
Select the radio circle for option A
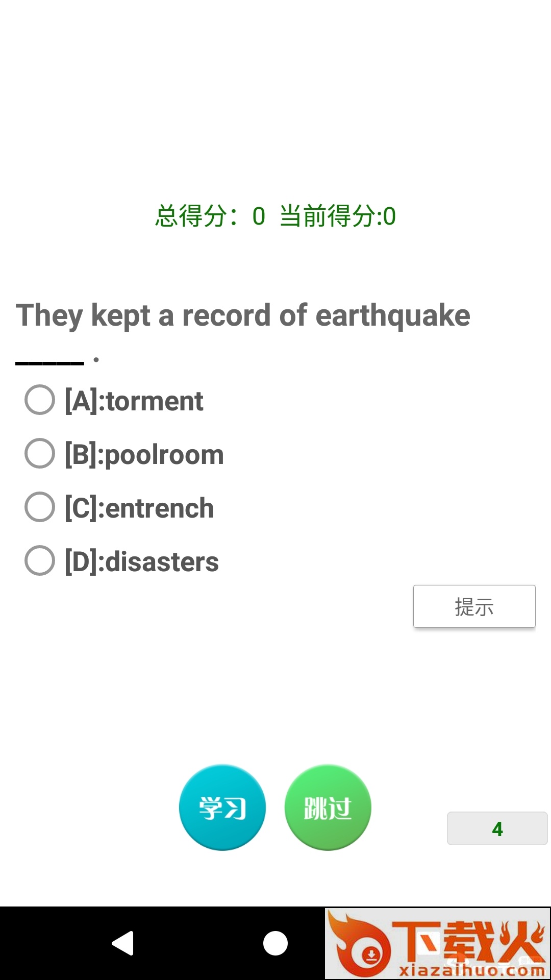[x=40, y=400]
